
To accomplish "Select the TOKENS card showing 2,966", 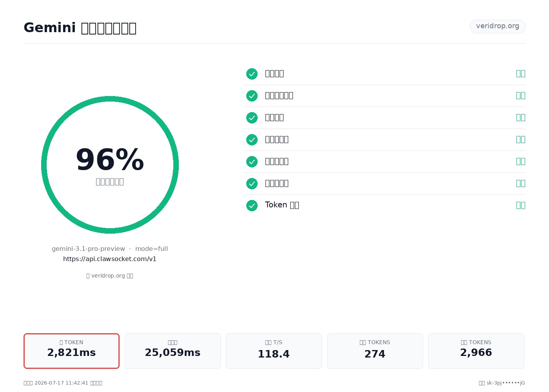I will (476, 351).
